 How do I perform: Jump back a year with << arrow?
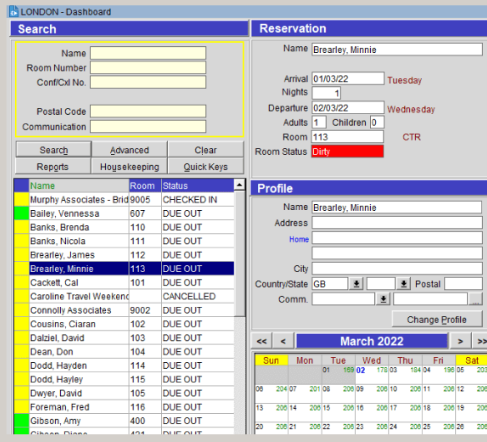262,341
